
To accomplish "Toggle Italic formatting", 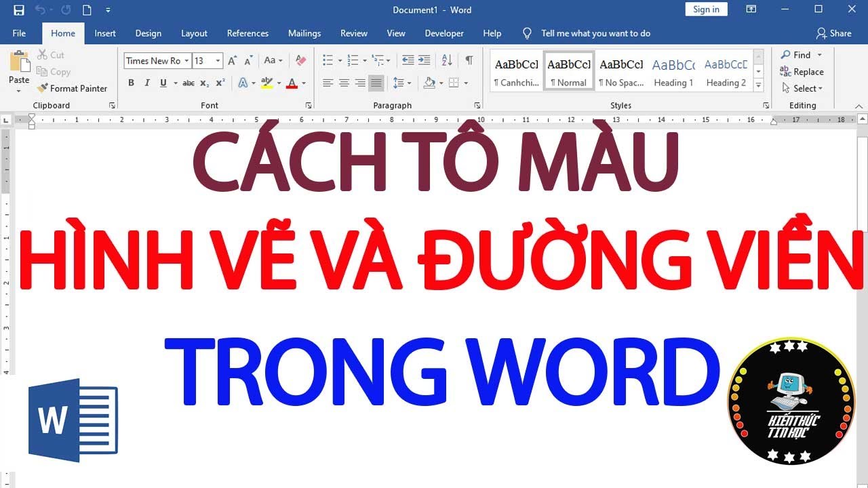I will (147, 83).
